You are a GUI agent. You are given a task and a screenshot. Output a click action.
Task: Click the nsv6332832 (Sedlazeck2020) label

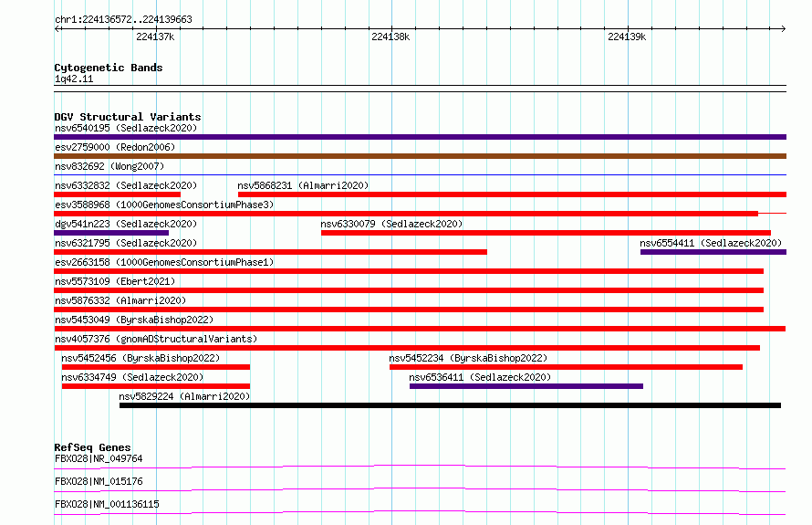(x=126, y=185)
